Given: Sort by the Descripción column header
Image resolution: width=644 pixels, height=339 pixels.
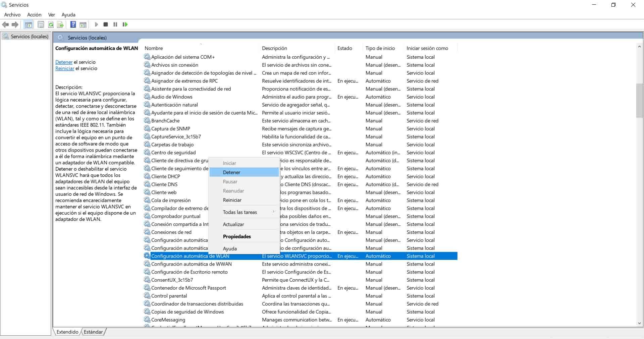Looking at the screenshot, I should [297, 48].
